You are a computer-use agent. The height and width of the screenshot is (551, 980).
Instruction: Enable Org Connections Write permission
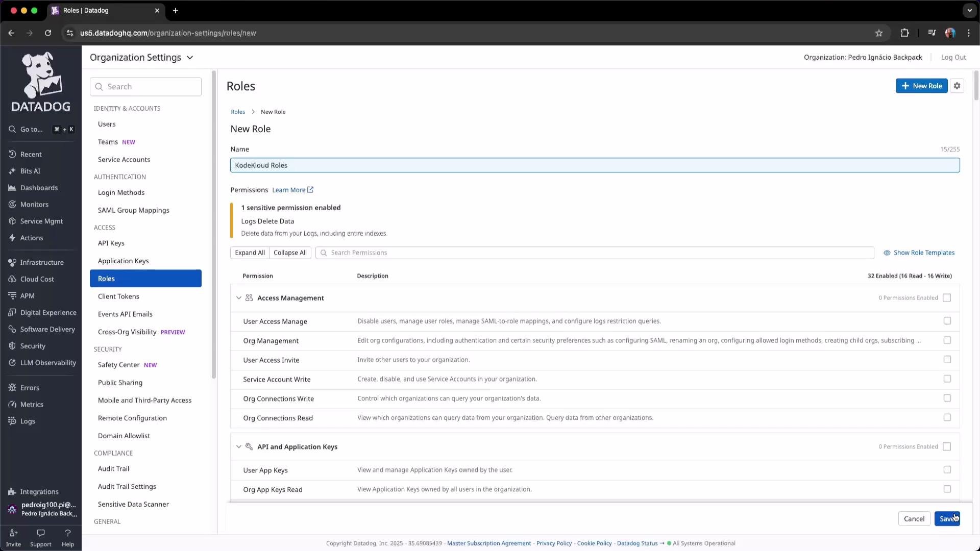947,398
